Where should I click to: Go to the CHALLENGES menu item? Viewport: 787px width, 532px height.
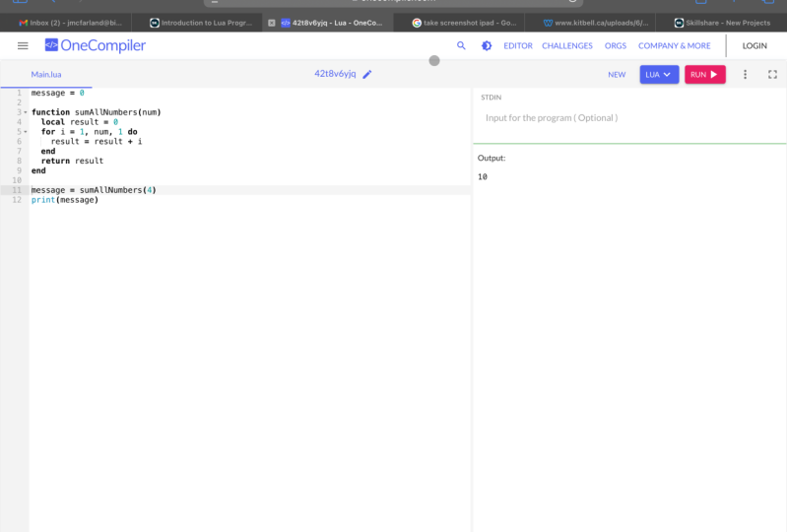pos(567,45)
